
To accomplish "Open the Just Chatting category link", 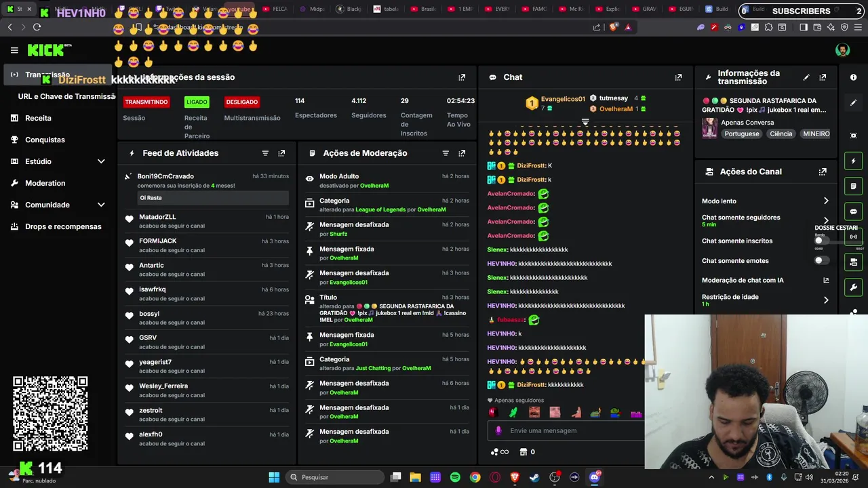I will point(373,368).
